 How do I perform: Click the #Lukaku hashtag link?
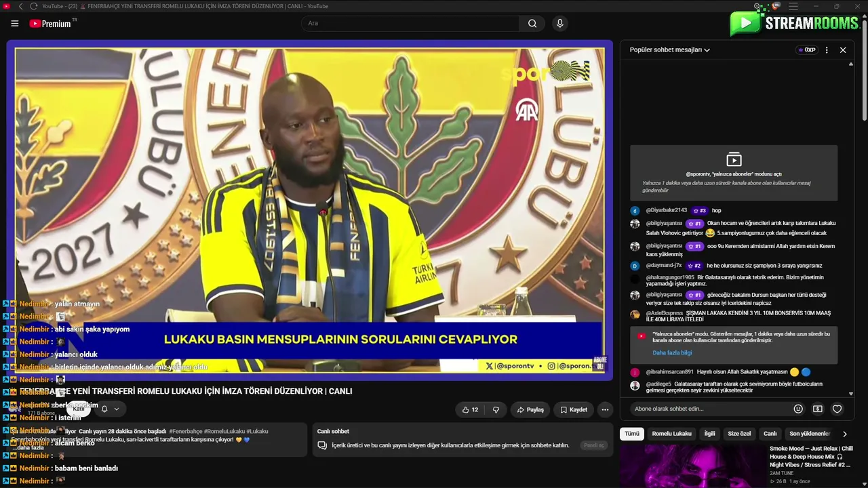tap(257, 432)
